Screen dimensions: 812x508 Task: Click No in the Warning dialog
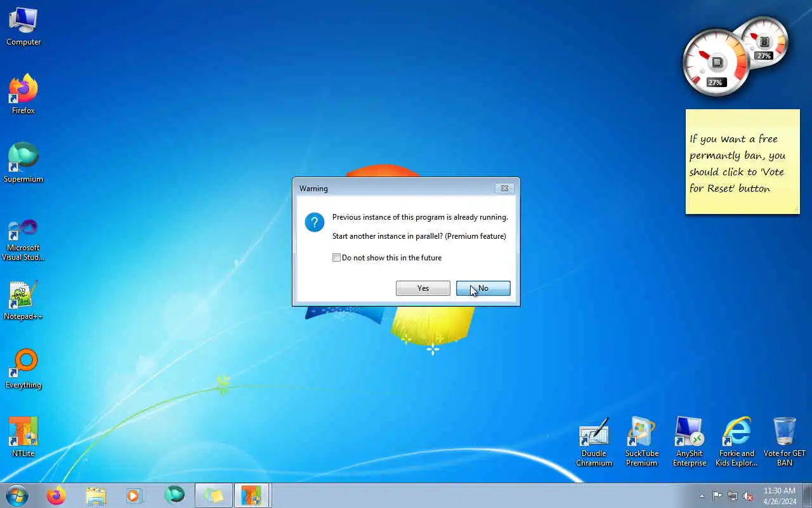tap(483, 288)
